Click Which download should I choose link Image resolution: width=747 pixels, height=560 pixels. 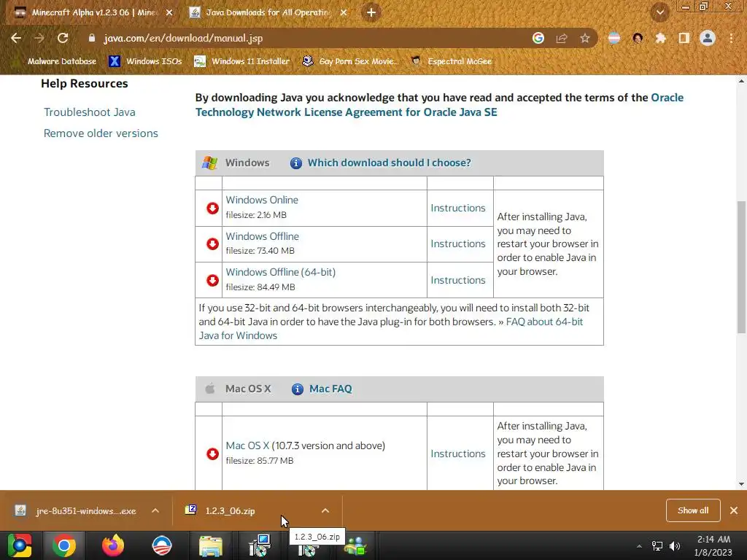(390, 163)
